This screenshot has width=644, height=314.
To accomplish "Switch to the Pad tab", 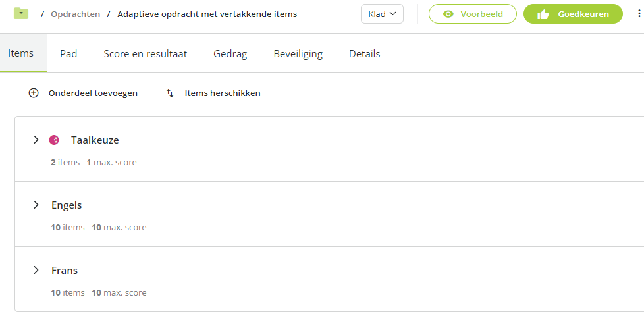I will 68,54.
